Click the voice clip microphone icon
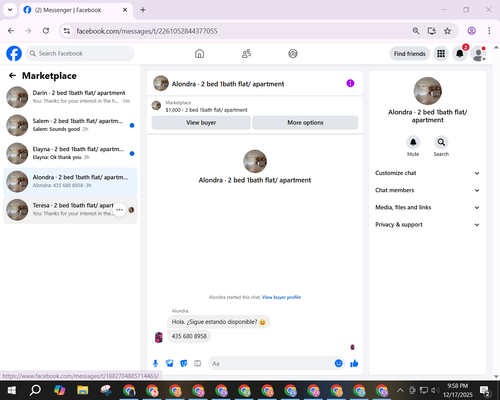The height and width of the screenshot is (400, 500). tap(155, 363)
